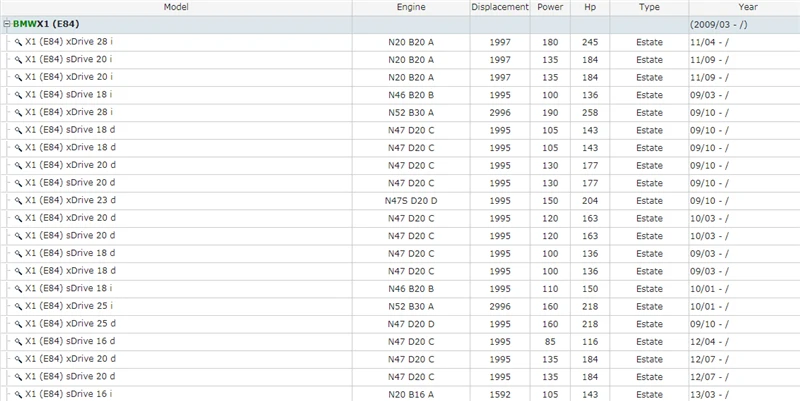Image resolution: width=800 pixels, height=401 pixels.
Task: Select the BMW X1 (E84) group title
Action: click(x=46, y=24)
